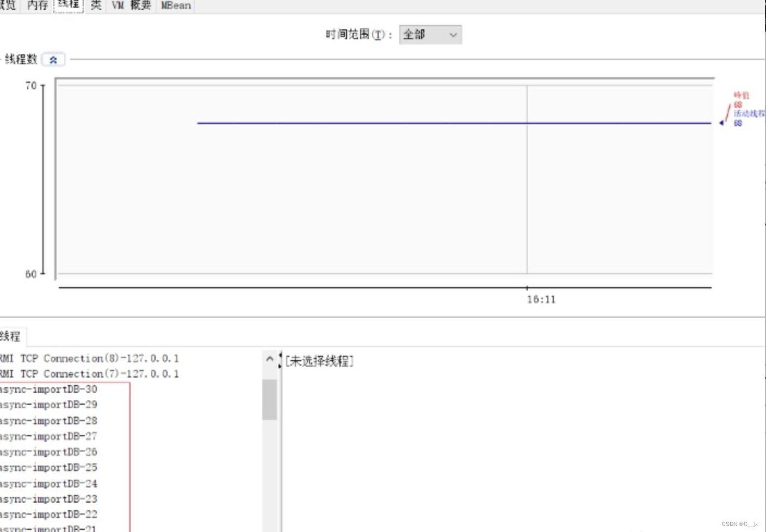Collapse the 线程数 chart section

(53, 60)
